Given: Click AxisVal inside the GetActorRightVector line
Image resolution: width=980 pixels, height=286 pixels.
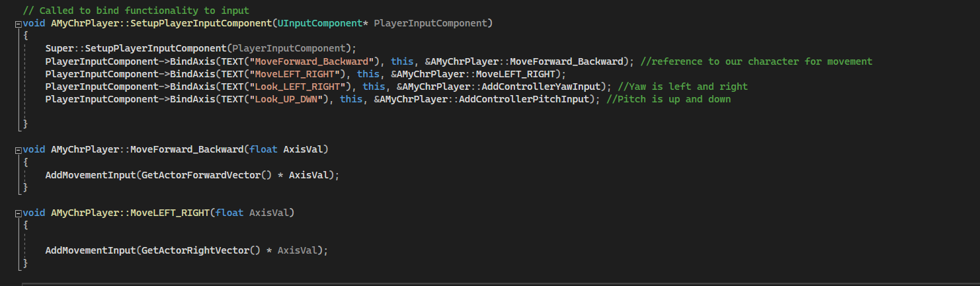Looking at the screenshot, I should tap(298, 251).
